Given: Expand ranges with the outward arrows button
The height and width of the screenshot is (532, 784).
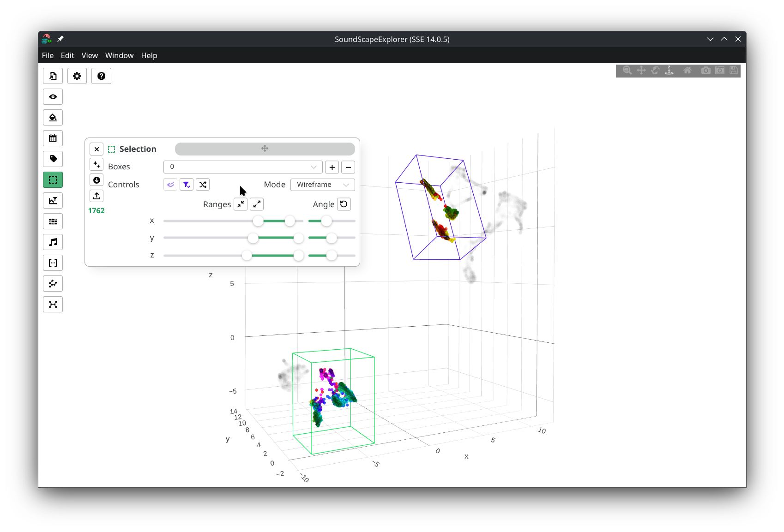Looking at the screenshot, I should tap(257, 204).
